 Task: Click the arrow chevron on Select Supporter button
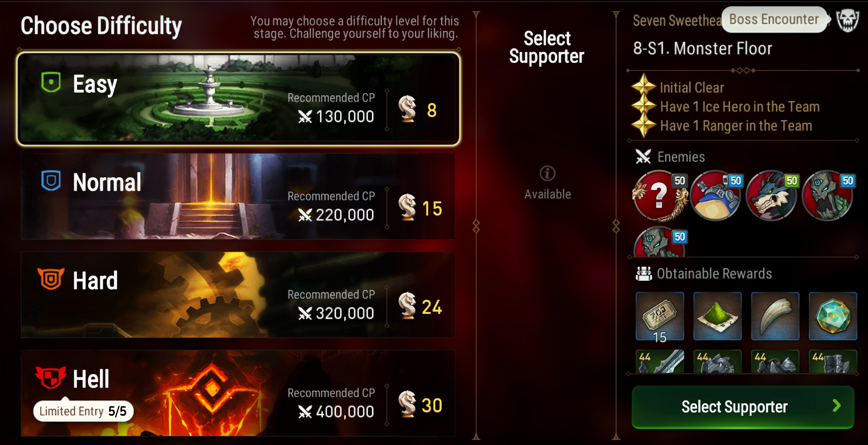coord(837,406)
